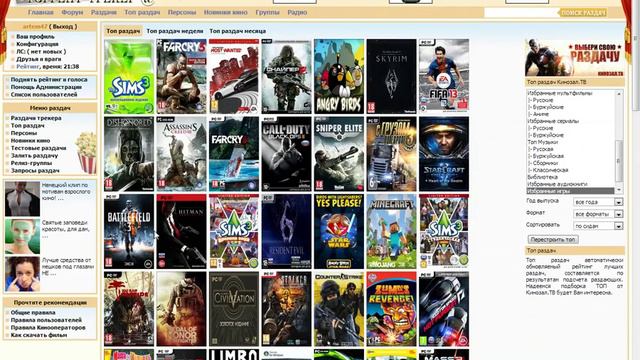Open the Most Wanted racing game cover
This screenshot has height=360, width=640.
(234, 76)
